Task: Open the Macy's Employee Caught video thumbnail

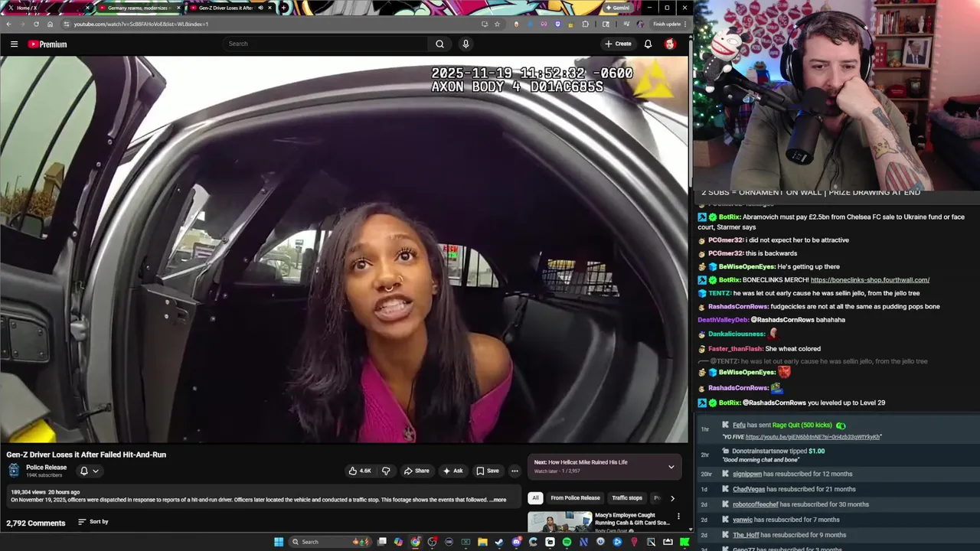Action: (560, 522)
